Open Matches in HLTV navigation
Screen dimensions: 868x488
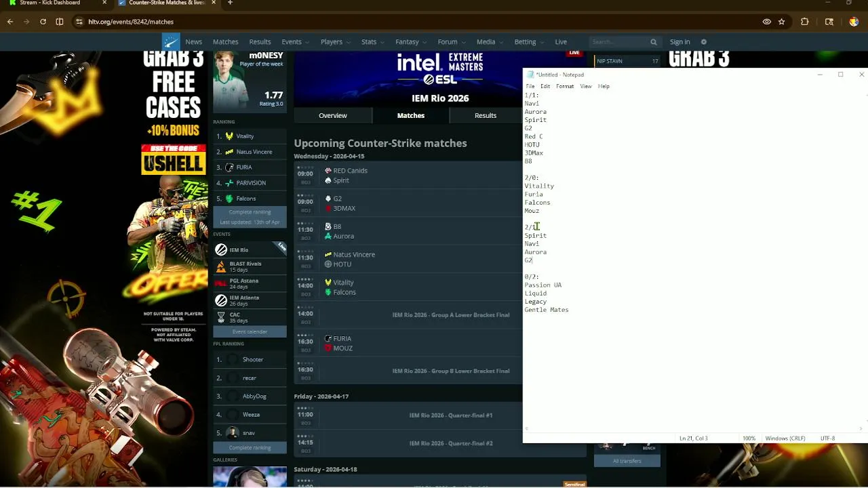pos(226,42)
